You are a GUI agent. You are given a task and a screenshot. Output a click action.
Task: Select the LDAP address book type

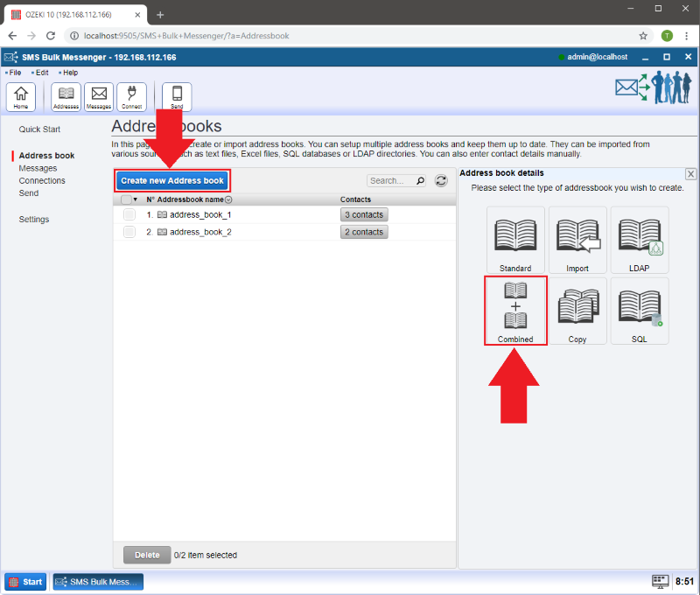(x=640, y=241)
